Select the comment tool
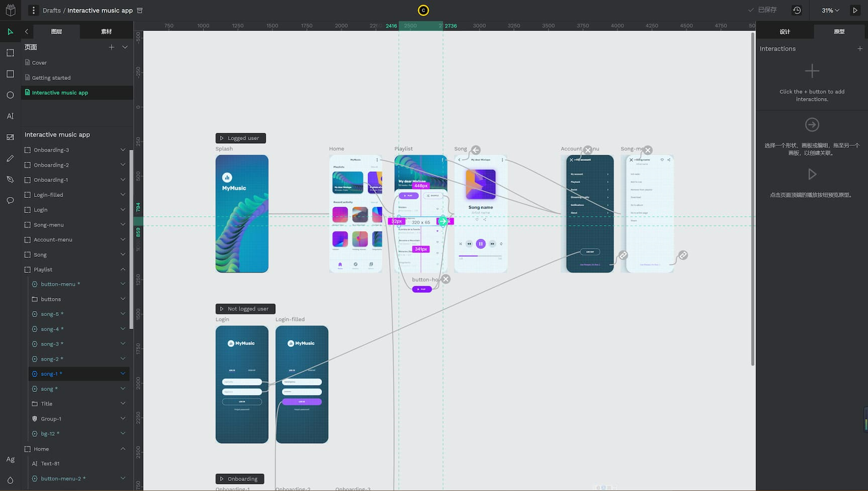The height and width of the screenshot is (491, 868). click(10, 201)
